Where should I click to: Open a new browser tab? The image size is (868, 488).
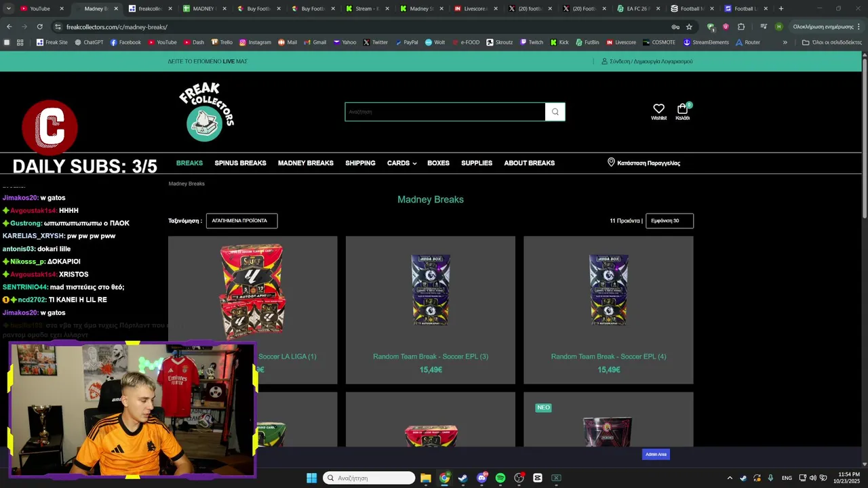[x=781, y=9]
